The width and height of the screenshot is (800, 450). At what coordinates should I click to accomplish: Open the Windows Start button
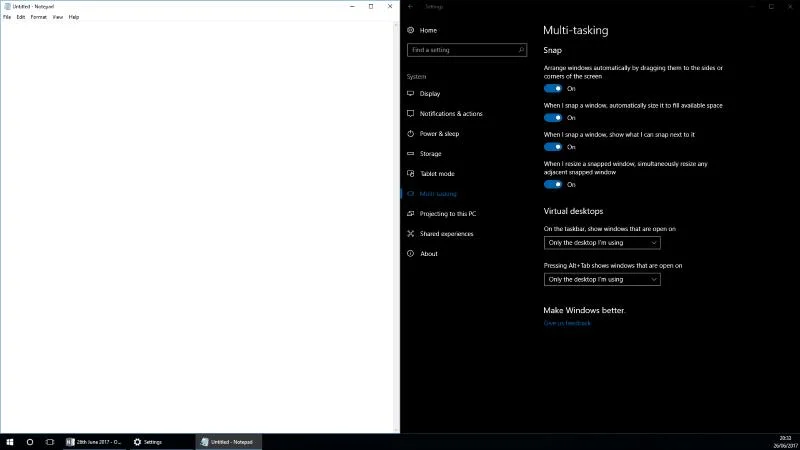tap(10, 442)
